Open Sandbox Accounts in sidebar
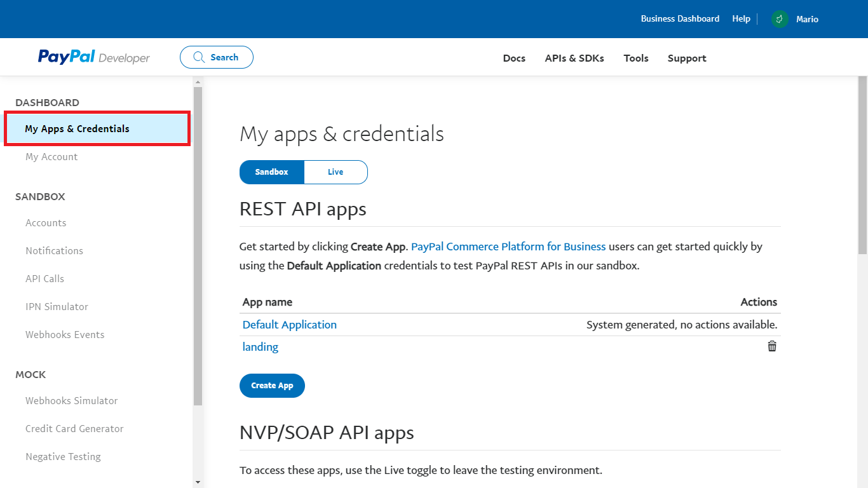This screenshot has height=488, width=868. click(46, 223)
